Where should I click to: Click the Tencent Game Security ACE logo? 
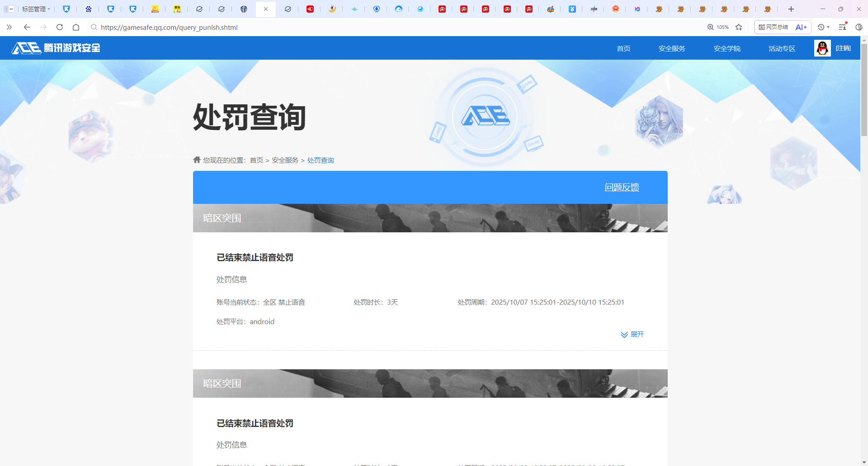point(56,48)
